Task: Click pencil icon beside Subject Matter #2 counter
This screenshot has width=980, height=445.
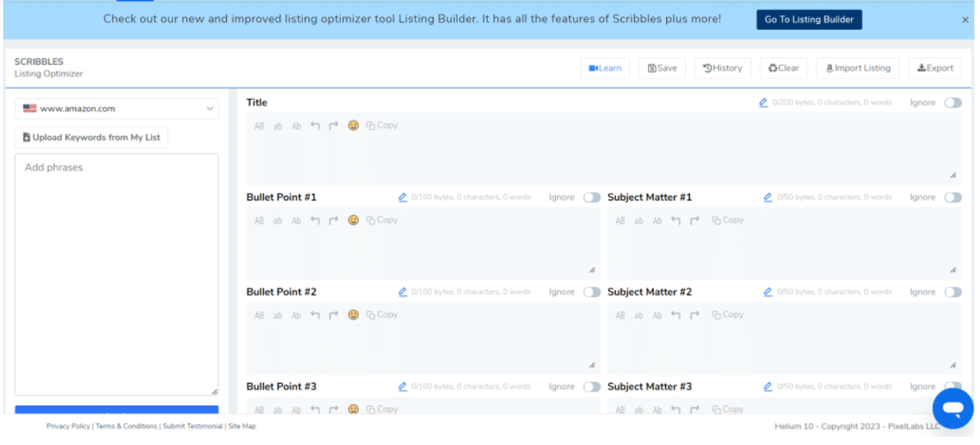Action: pos(768,292)
